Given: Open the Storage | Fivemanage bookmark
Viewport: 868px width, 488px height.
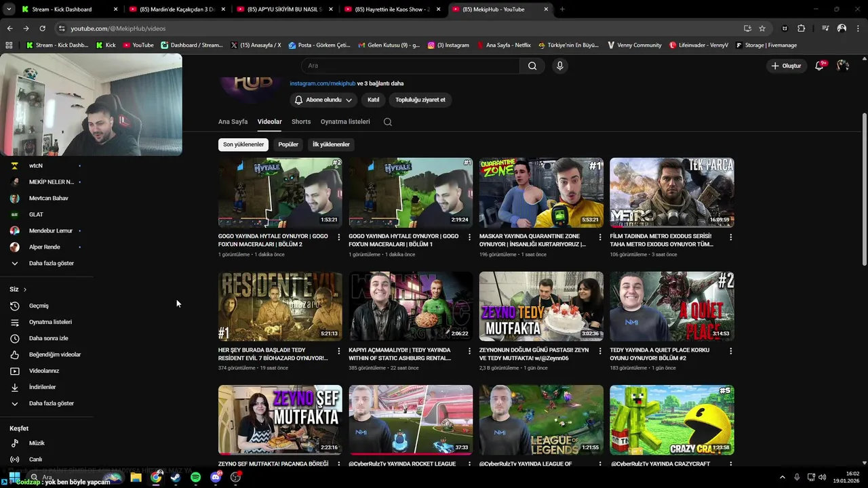Looking at the screenshot, I should tap(766, 45).
